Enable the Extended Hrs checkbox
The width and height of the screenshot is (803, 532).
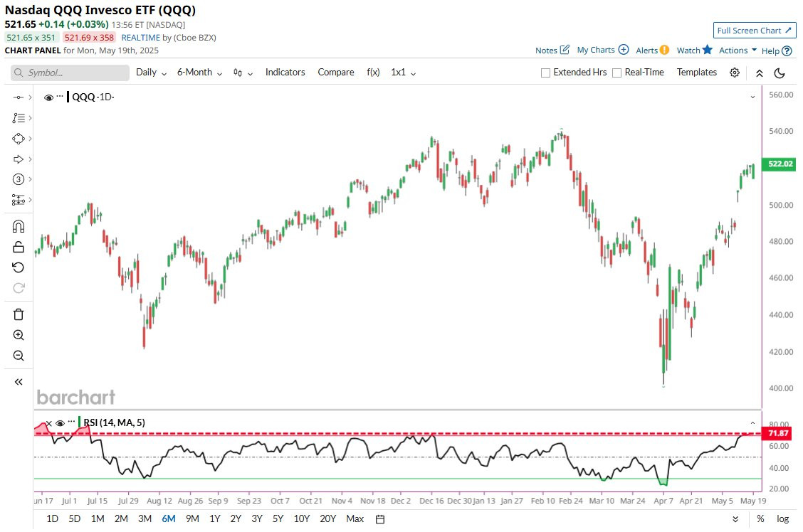point(545,73)
